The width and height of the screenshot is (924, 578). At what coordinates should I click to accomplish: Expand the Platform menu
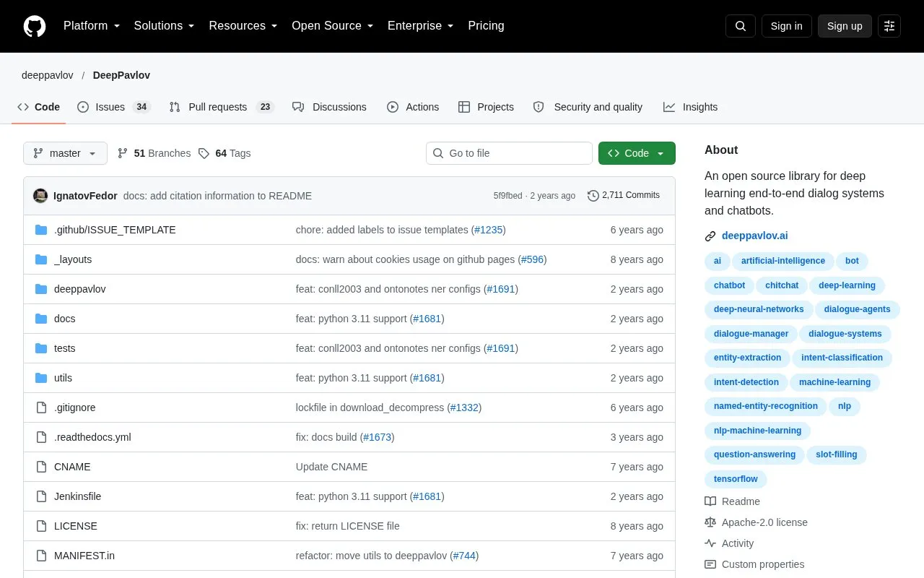(92, 26)
